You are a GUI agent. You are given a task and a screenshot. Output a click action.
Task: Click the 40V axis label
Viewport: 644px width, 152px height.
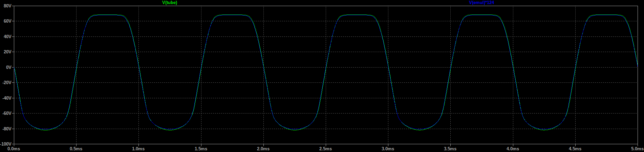click(x=7, y=36)
